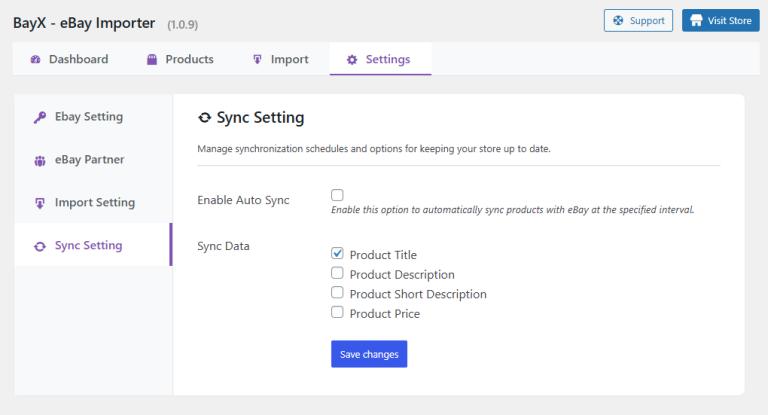Go to the Import tab
The image size is (768, 415).
[x=281, y=59]
